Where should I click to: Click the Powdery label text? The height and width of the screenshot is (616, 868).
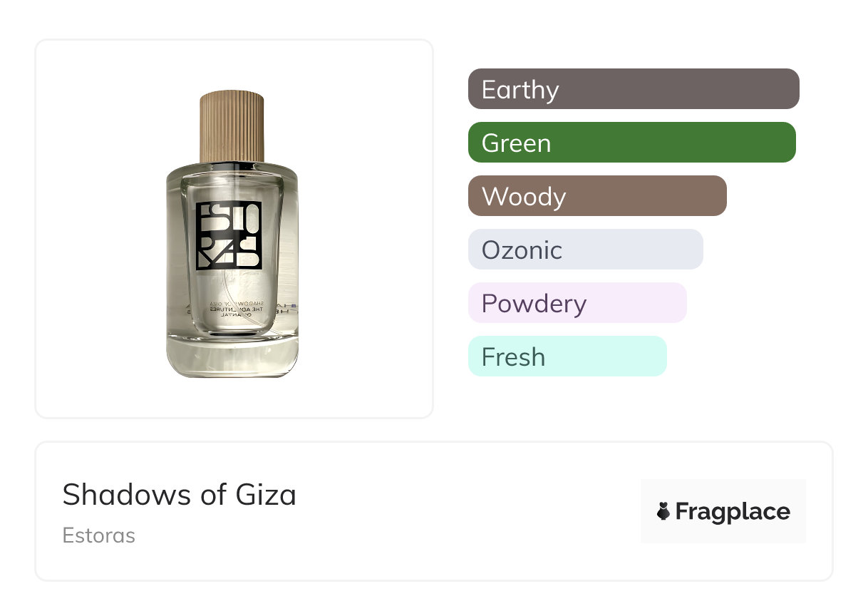coord(534,304)
